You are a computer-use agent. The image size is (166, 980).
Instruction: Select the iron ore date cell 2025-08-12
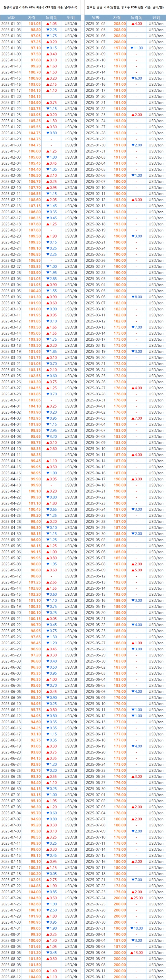(11, 977)
